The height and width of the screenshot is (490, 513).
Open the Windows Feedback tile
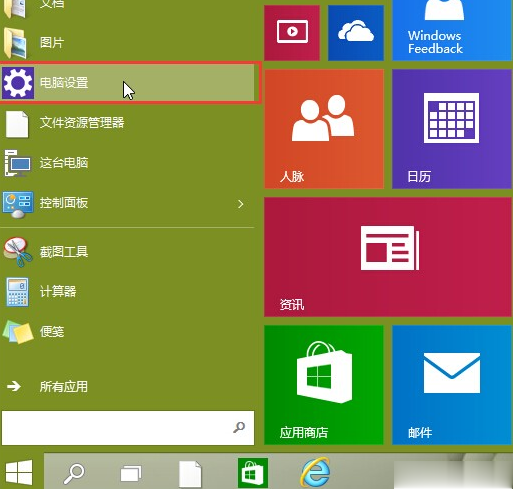(452, 30)
